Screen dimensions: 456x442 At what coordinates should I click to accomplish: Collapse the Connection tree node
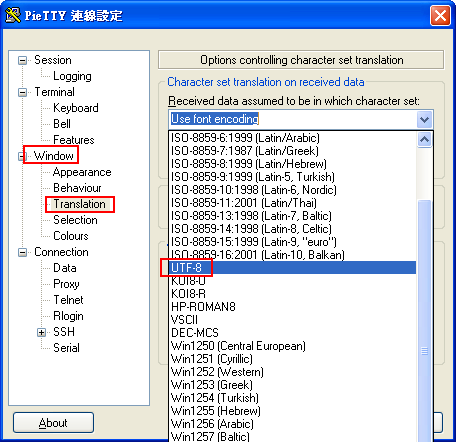pyautogui.click(x=22, y=252)
